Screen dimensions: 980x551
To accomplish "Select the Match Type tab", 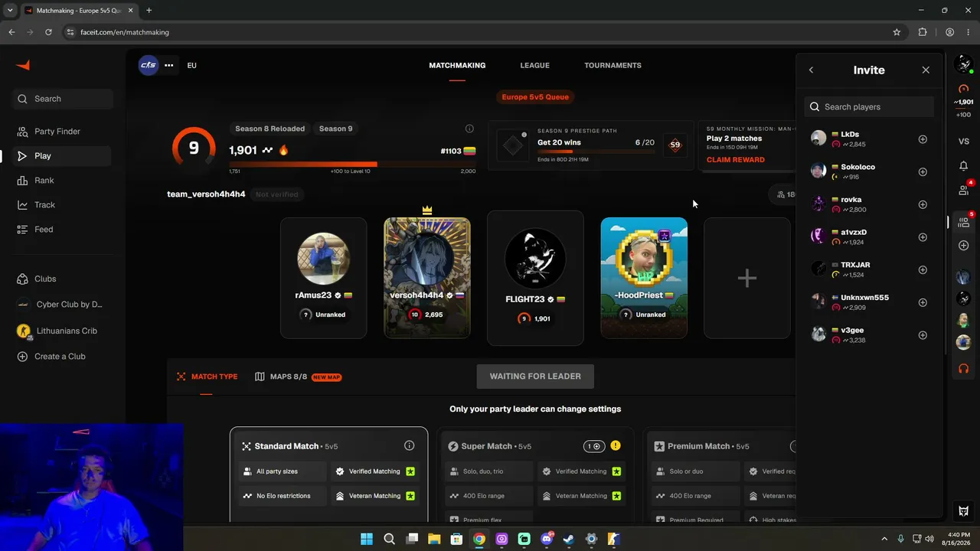I will coord(207,377).
